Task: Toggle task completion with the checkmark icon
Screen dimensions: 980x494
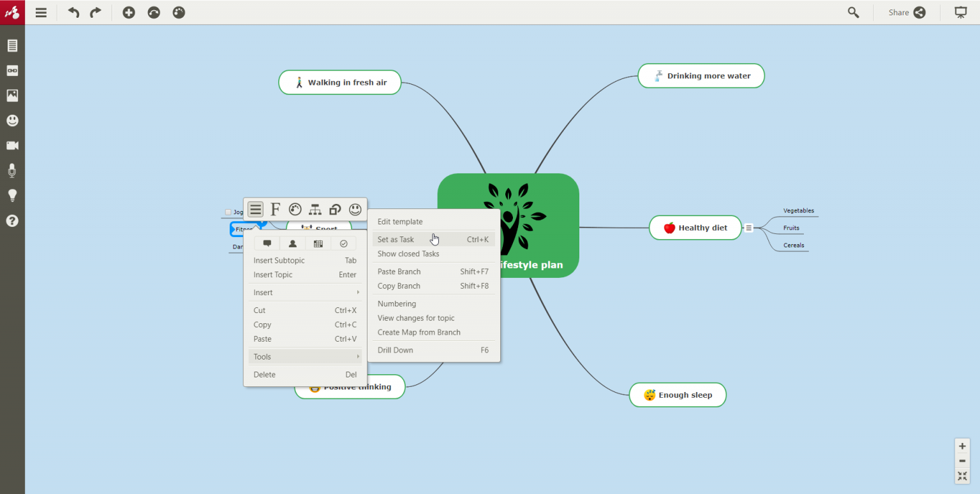Action: coord(343,243)
